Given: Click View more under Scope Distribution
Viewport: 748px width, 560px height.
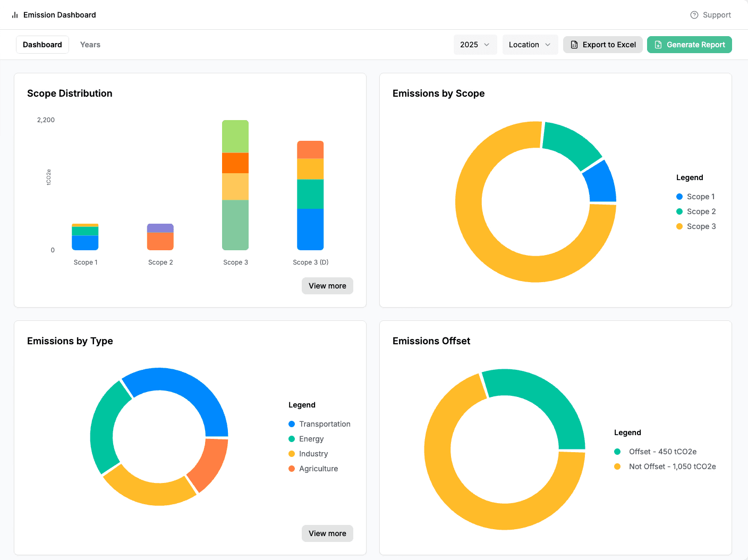Looking at the screenshot, I should tap(327, 286).
